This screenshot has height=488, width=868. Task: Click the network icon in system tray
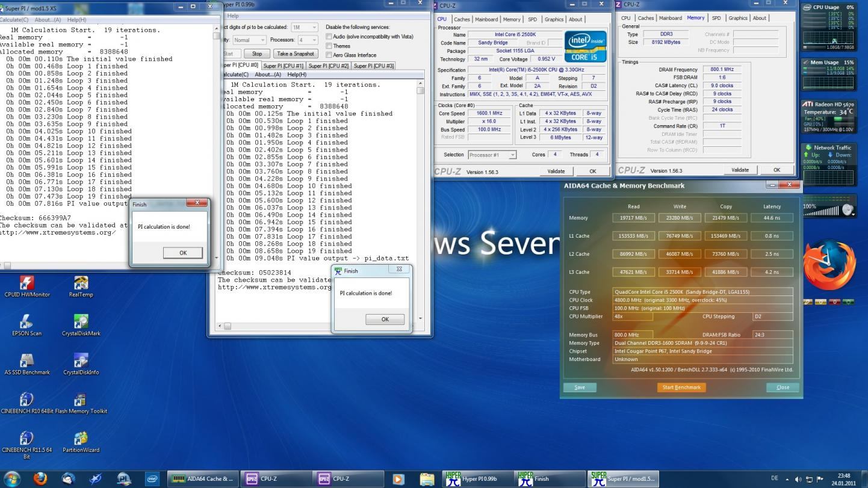pyautogui.click(x=809, y=480)
